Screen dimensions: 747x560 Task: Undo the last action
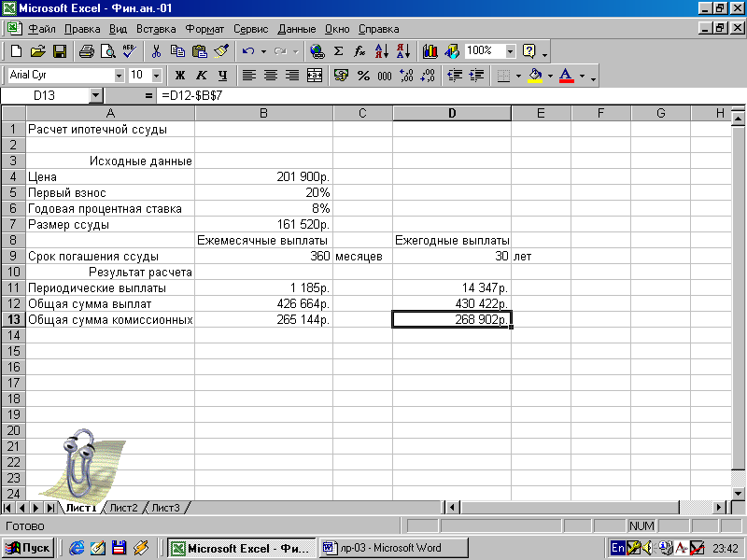tap(248, 51)
